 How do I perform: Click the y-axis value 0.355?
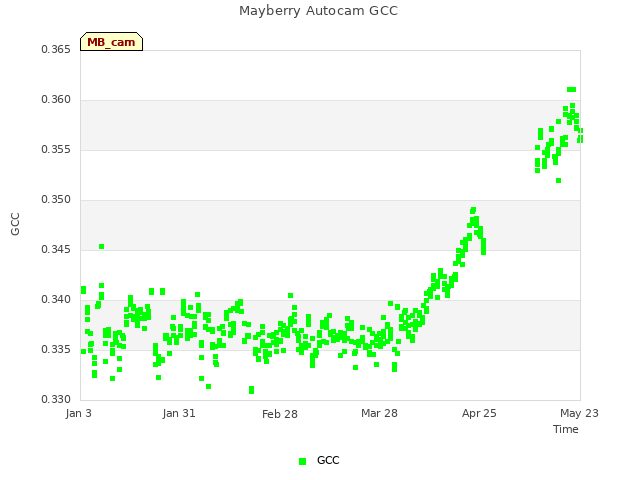56,149
